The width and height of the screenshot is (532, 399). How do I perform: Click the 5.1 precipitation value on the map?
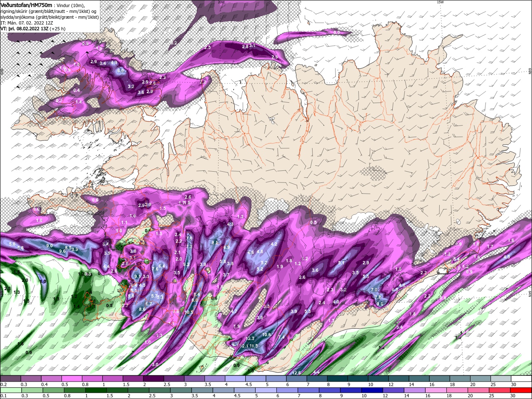(341, 263)
